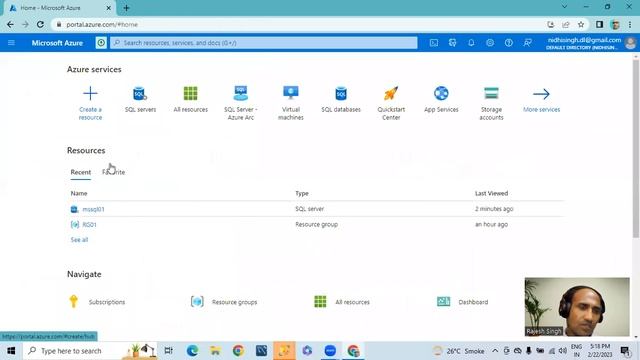Screen dimensions: 640x360
Task: Click the account avatar in header
Action: [630, 43]
